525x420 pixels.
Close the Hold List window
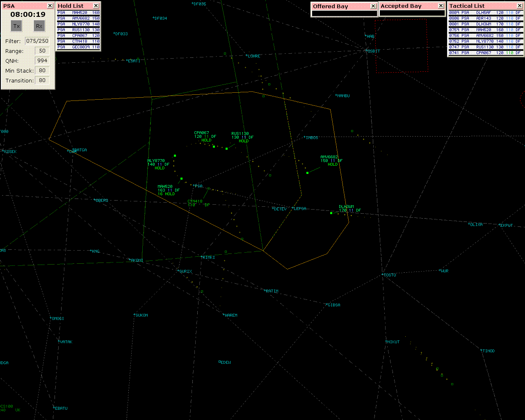click(96, 6)
